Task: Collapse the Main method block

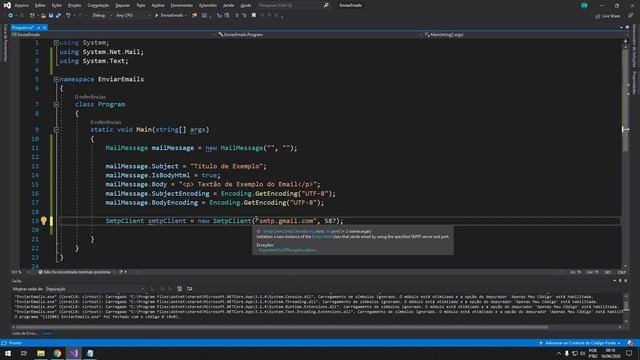Action: [56, 130]
